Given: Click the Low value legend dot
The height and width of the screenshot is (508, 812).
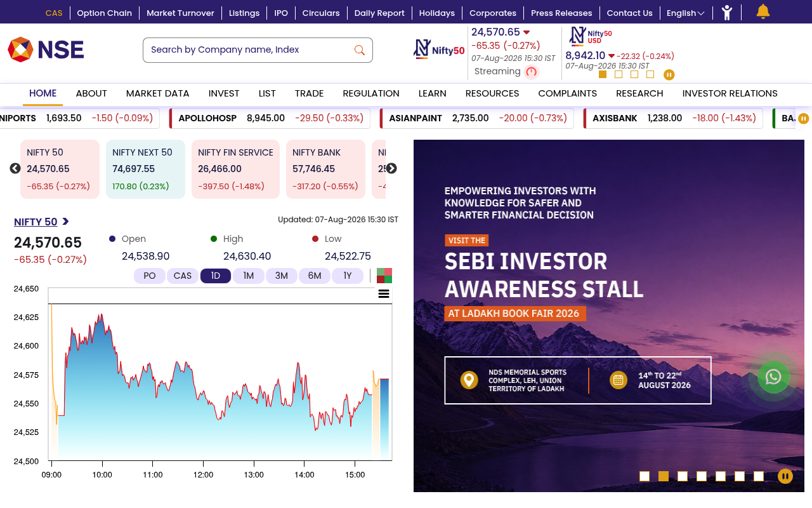Looking at the screenshot, I should click(x=315, y=239).
